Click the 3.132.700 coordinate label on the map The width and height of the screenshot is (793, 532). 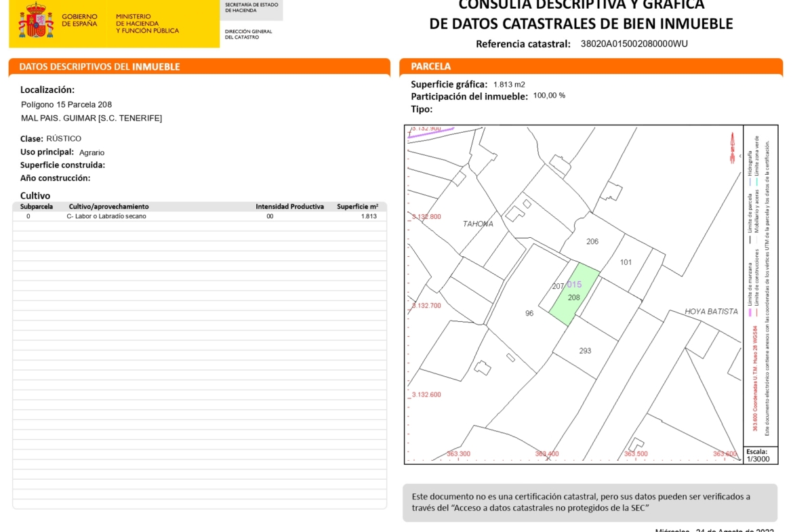pos(426,306)
